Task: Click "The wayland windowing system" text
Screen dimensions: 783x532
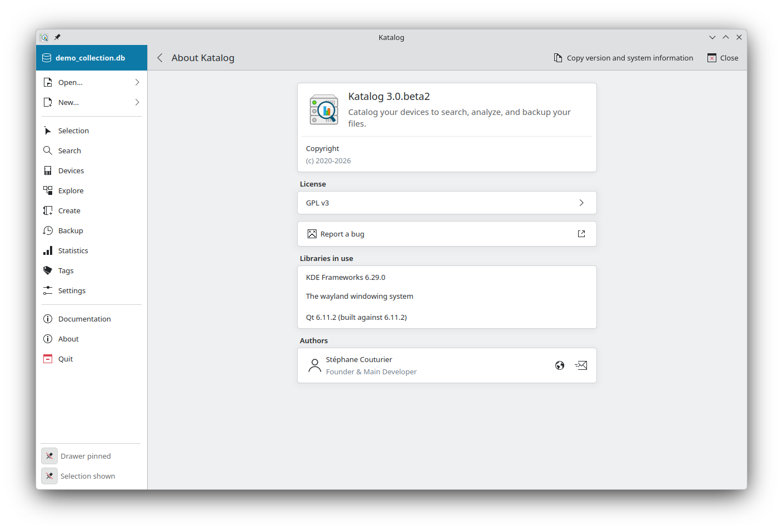Action: pyautogui.click(x=359, y=296)
